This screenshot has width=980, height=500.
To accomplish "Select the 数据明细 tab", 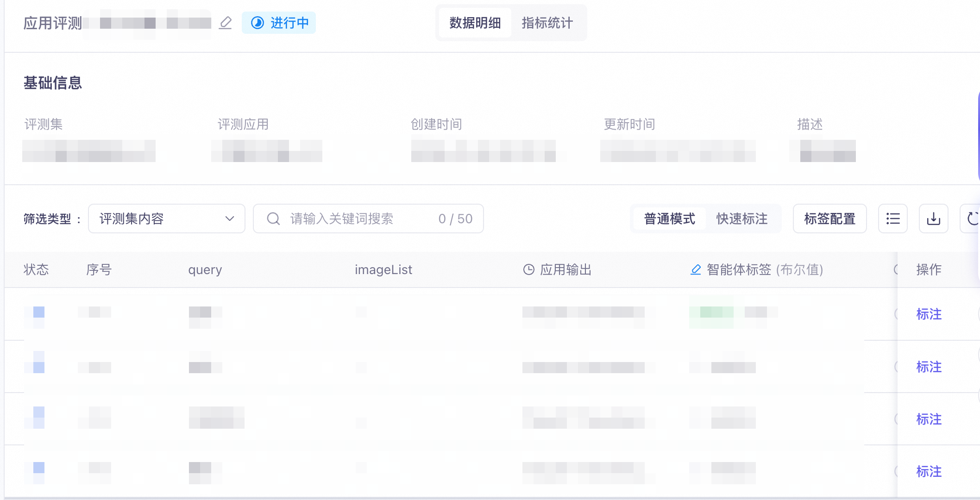I will 475,23.
